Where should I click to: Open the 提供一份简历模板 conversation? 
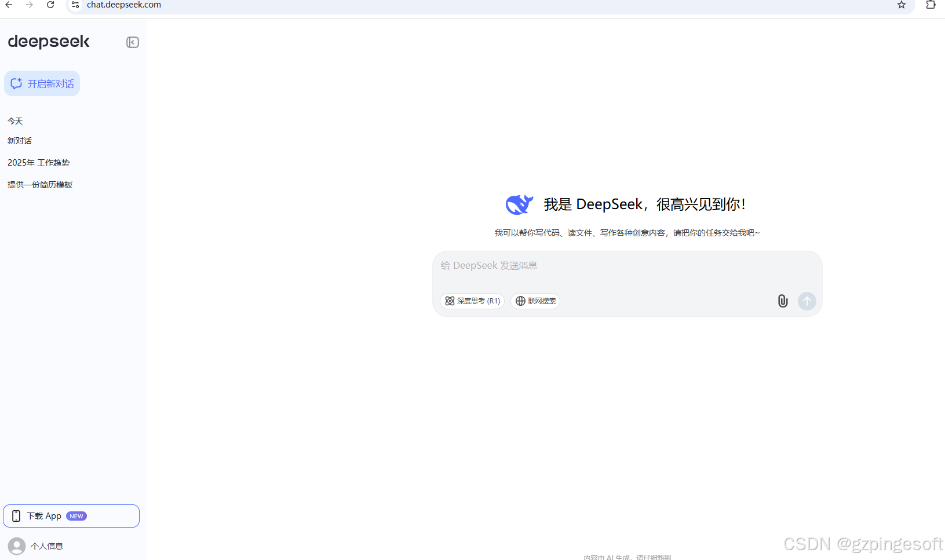(40, 185)
